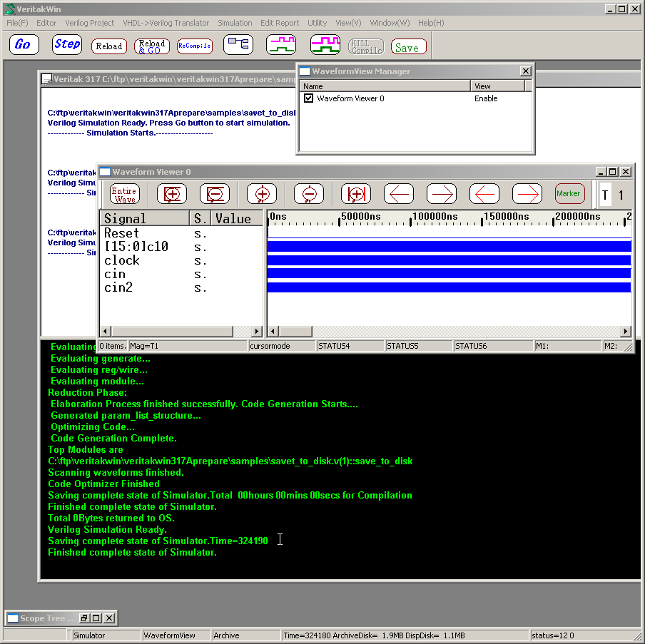645x644 pixels.
Task: Open the Edit Report menu
Action: pyautogui.click(x=280, y=23)
